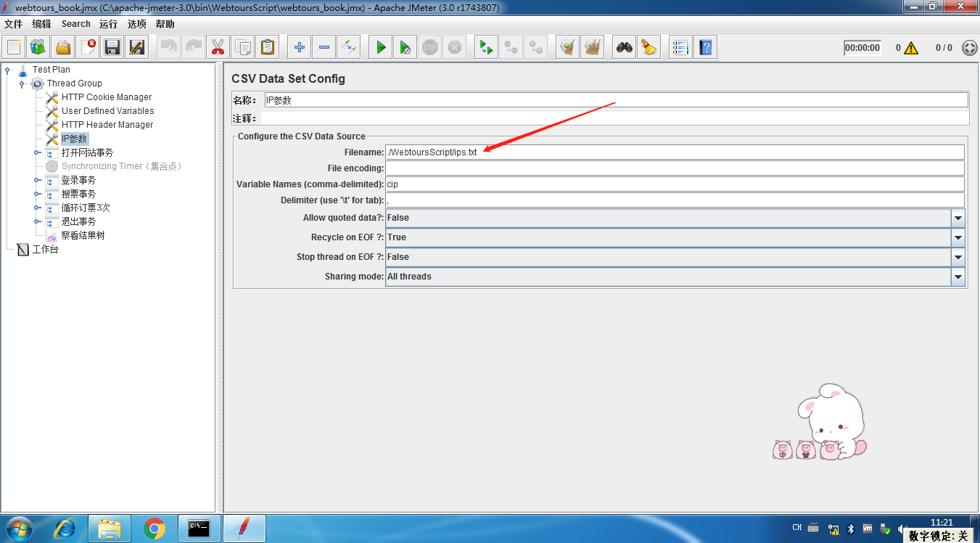Image resolution: width=980 pixels, height=543 pixels.
Task: Open the Templates toolbar icon
Action: [38, 48]
